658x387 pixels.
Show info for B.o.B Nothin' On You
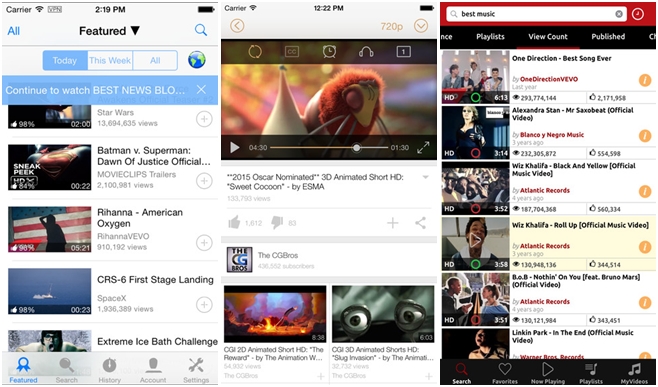(x=645, y=303)
